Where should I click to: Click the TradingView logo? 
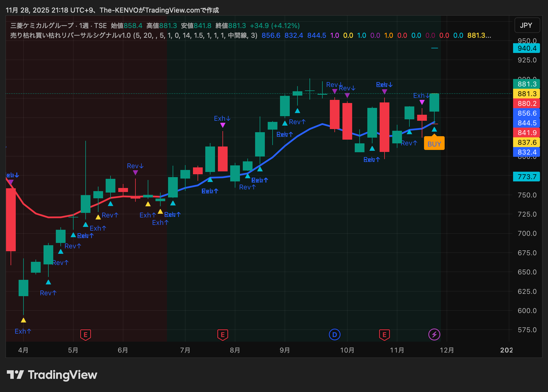[52, 375]
